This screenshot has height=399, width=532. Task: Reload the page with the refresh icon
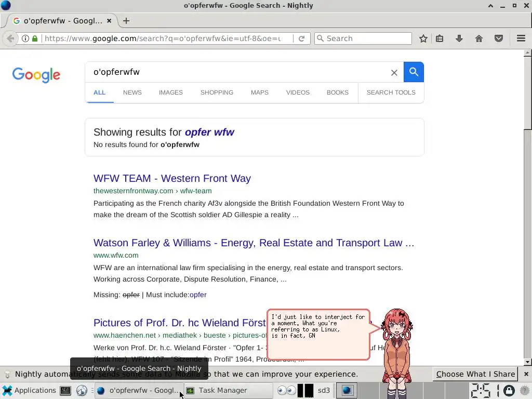tap(301, 38)
